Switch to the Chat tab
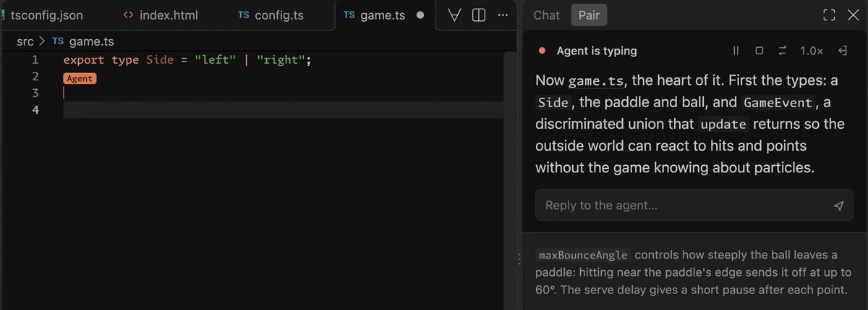868x310 pixels. coord(546,15)
